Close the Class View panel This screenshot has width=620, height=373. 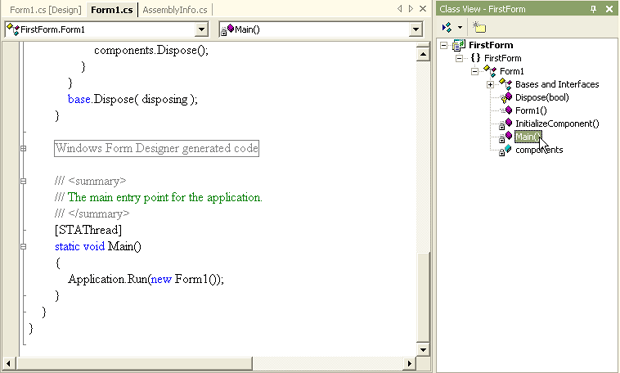pos(609,9)
